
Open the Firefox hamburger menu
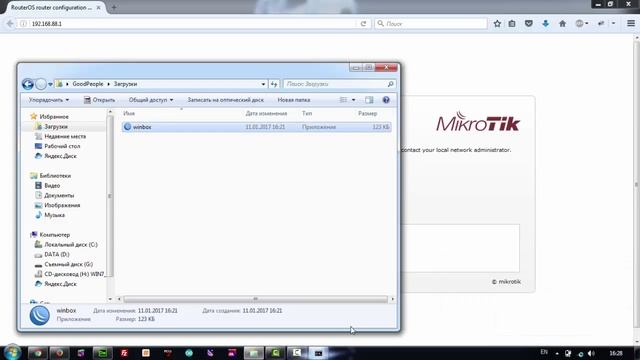click(631, 24)
